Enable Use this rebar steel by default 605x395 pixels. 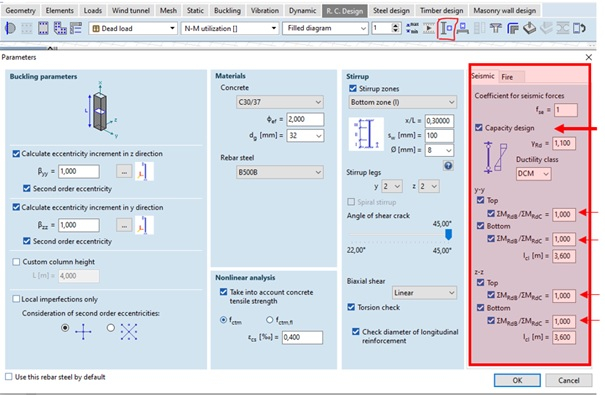tap(8, 377)
